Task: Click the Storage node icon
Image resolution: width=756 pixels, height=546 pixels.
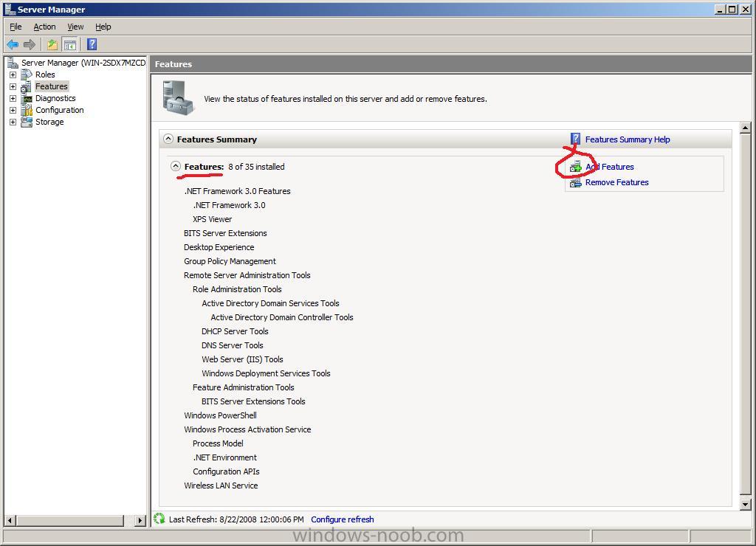Action: 27,122
